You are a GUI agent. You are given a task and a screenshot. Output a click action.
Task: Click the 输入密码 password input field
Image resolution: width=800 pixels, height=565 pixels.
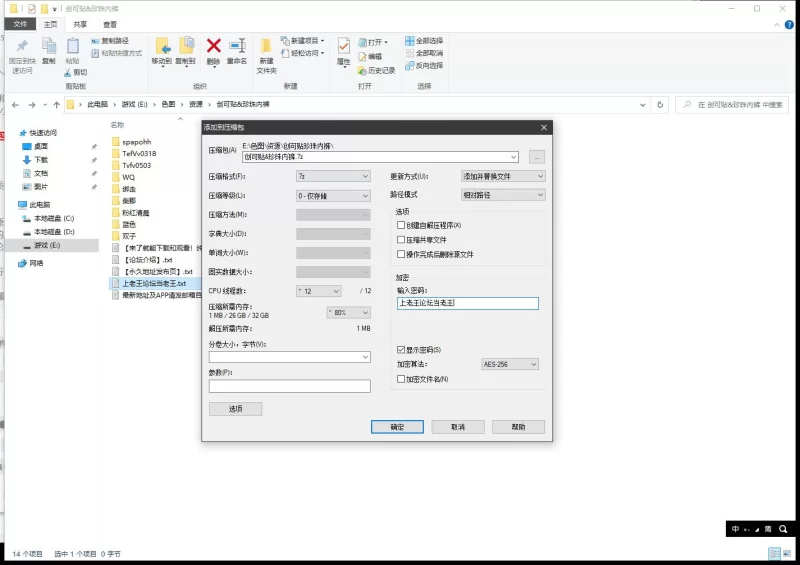[467, 303]
